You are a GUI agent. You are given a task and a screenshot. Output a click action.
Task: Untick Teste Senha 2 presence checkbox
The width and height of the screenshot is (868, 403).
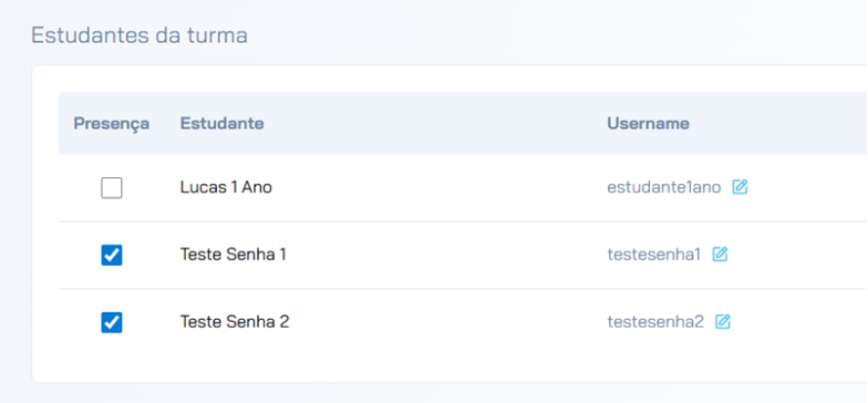click(x=111, y=322)
